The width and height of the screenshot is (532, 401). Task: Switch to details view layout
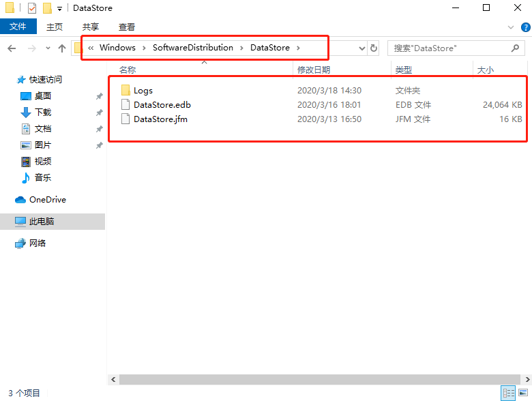coord(509,393)
